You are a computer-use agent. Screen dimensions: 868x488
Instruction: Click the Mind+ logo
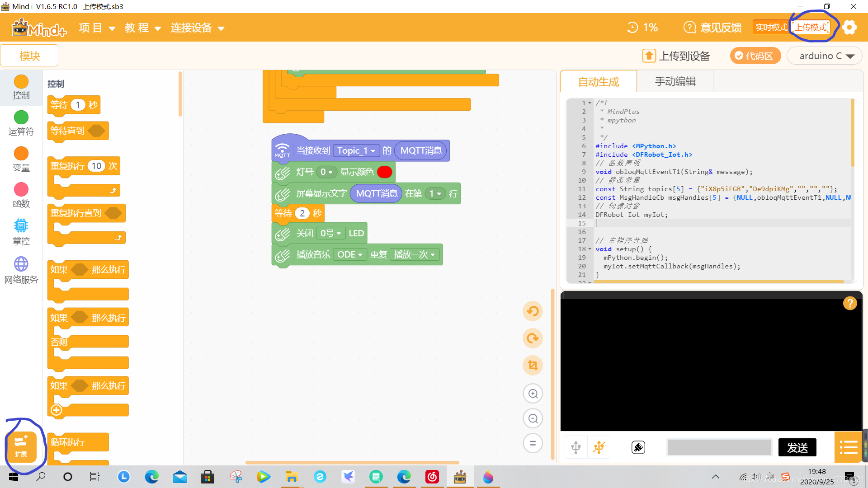click(39, 28)
